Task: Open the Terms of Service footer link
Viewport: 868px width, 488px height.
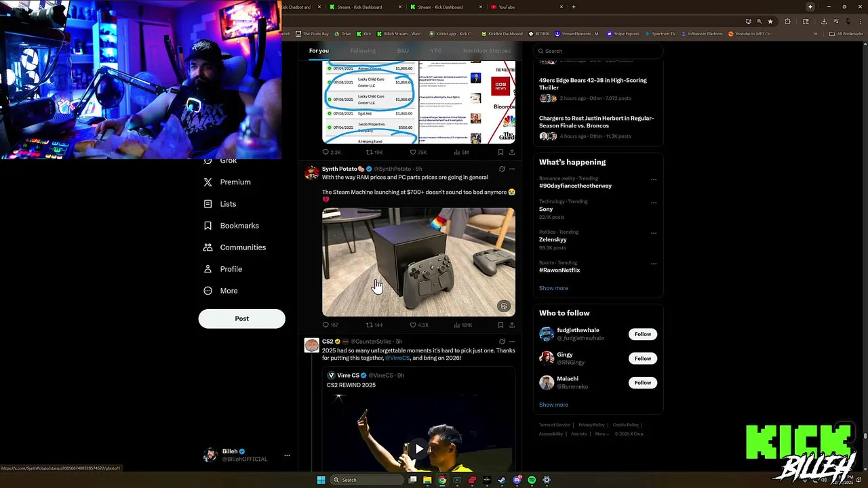Action: (555, 425)
